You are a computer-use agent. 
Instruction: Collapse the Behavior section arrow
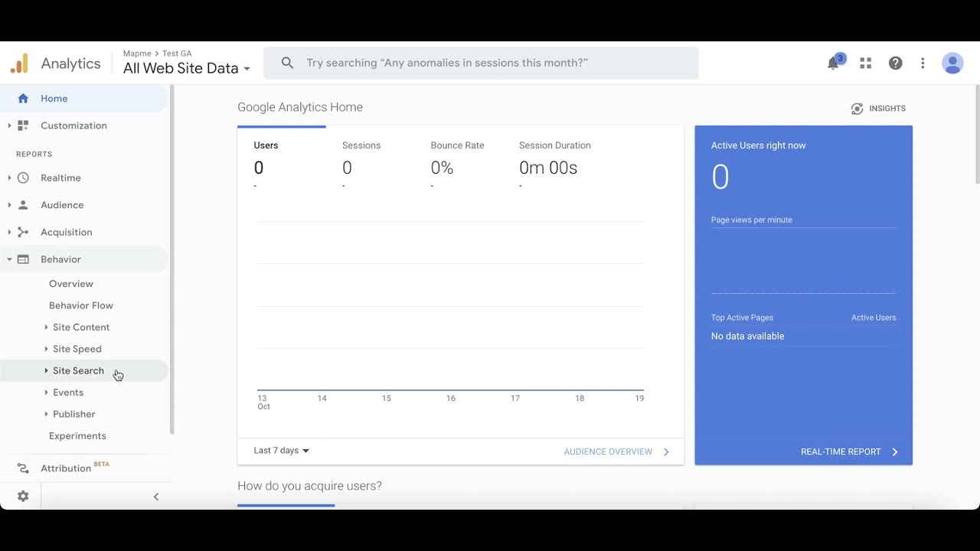(9, 259)
